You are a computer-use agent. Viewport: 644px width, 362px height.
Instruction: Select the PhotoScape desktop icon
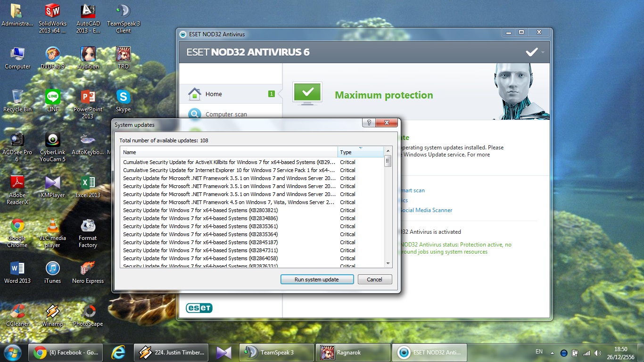[x=88, y=315]
